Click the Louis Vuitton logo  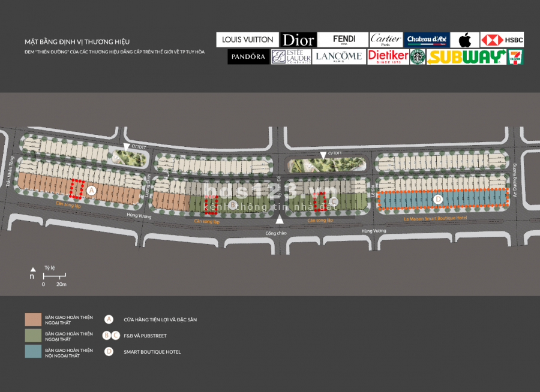pos(247,40)
